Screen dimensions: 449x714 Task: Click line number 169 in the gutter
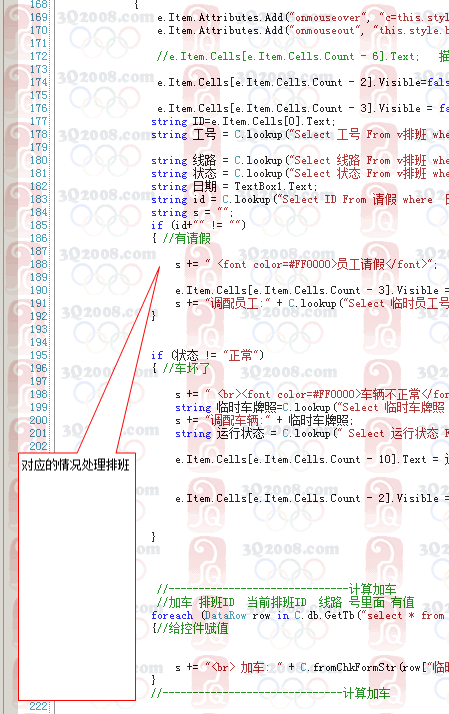pos(39,17)
